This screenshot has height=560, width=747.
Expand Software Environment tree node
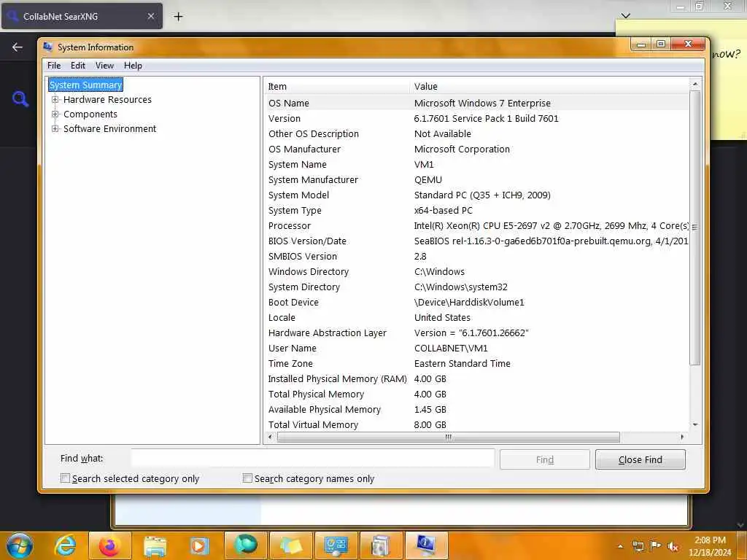coord(55,128)
